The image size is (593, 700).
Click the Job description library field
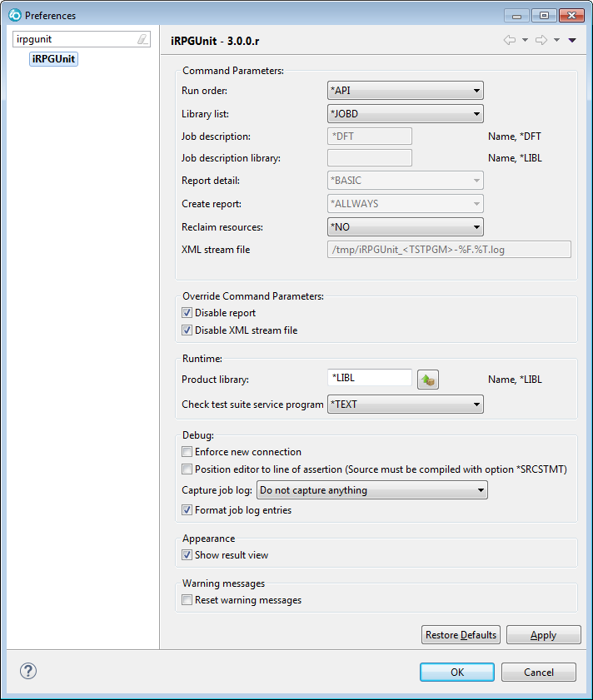370,158
